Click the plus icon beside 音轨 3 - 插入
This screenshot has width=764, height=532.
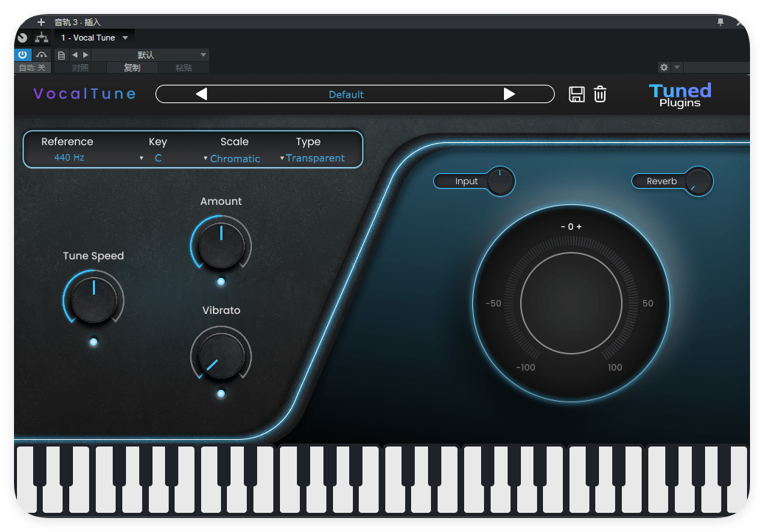pos(41,22)
